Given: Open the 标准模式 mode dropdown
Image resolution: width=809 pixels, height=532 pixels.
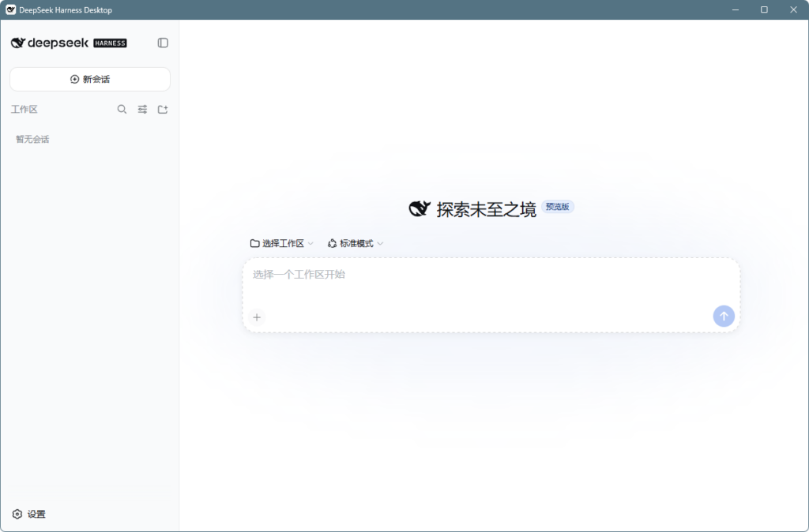Looking at the screenshot, I should coord(356,243).
